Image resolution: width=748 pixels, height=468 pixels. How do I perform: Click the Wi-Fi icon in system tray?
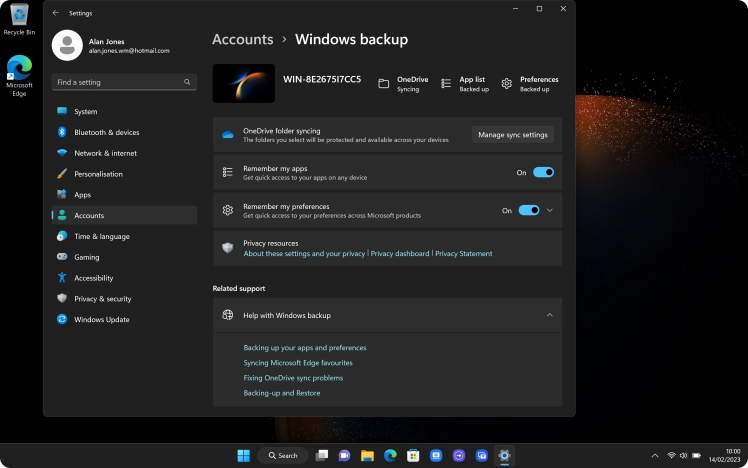click(x=672, y=456)
